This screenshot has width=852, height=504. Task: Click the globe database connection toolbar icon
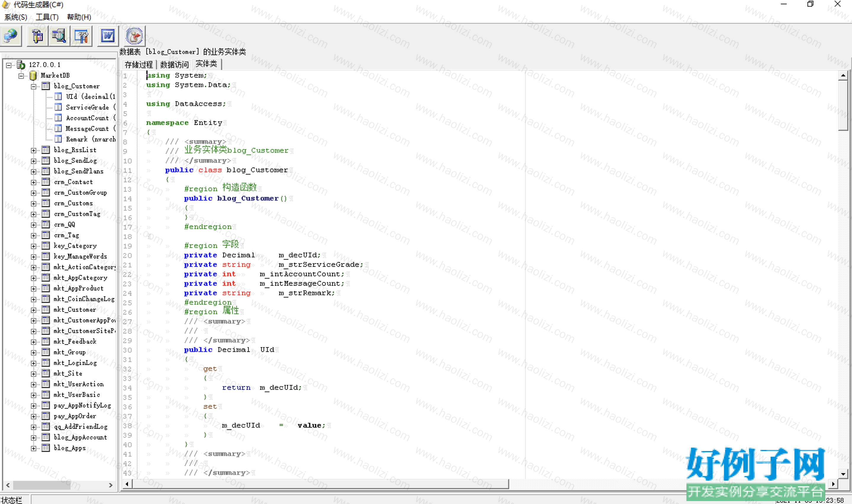coord(11,36)
